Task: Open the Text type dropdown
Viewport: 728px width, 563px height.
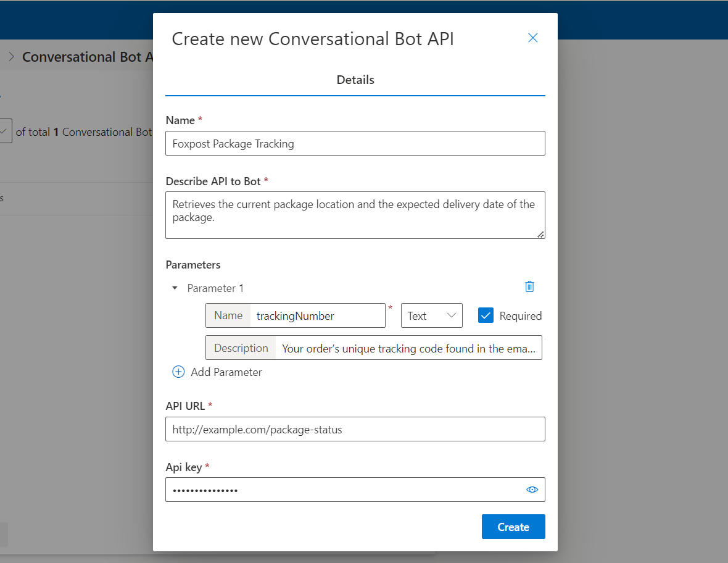Action: [x=431, y=315]
